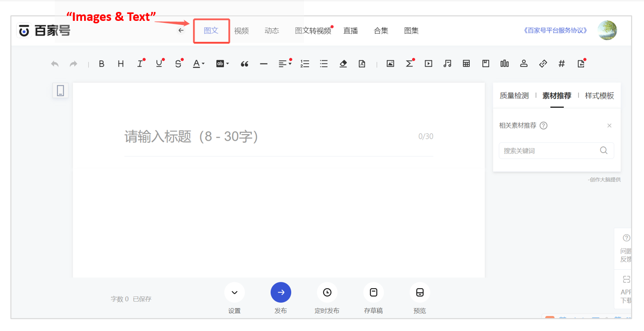
Task: Toggle italic formatting
Action: click(140, 64)
